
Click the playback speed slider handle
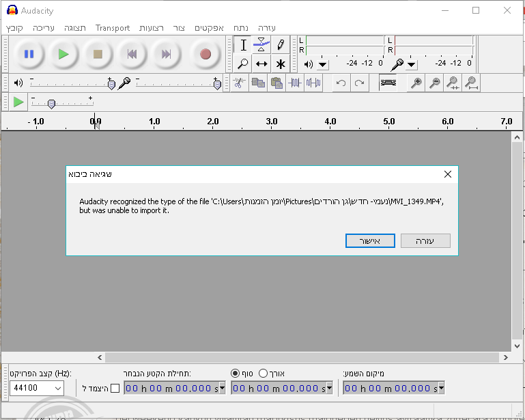51,104
